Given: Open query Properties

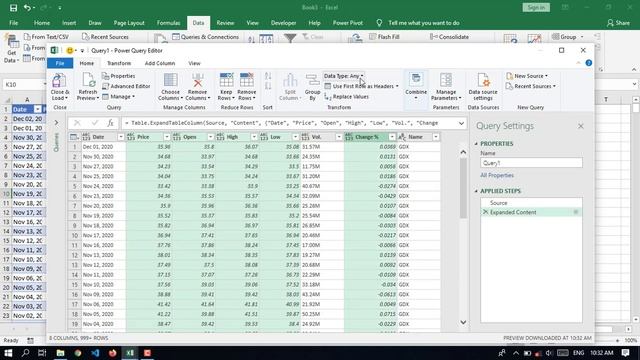Looking at the screenshot, I should [x=118, y=76].
